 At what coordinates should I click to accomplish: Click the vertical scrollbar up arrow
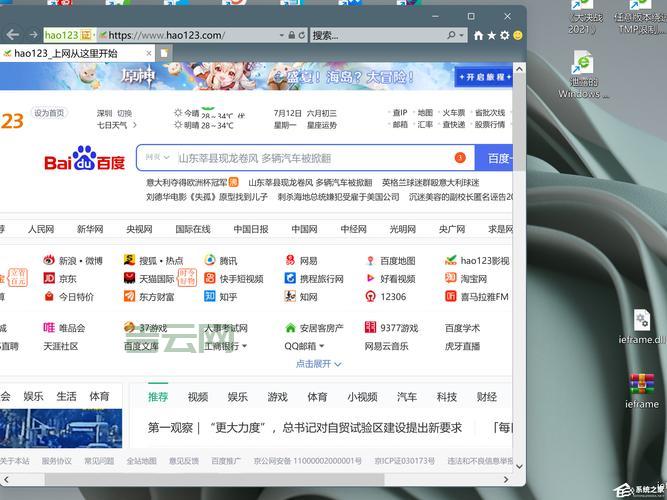tap(519, 69)
